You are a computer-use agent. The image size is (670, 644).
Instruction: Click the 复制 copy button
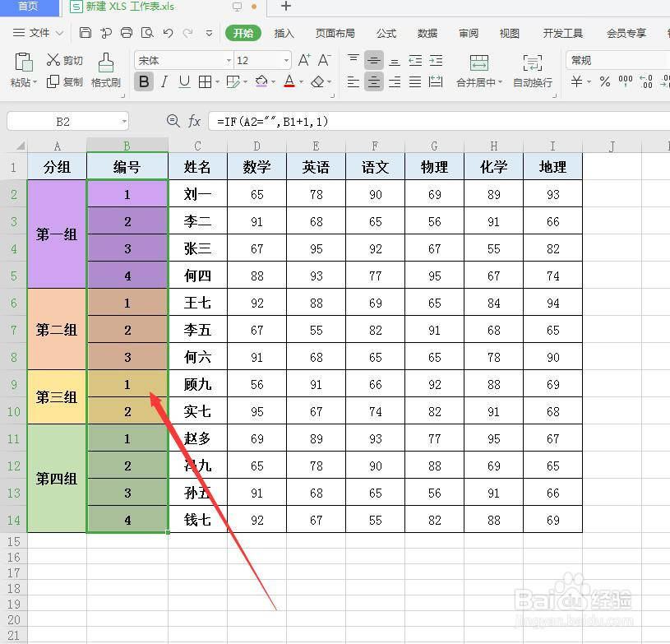pyautogui.click(x=66, y=82)
